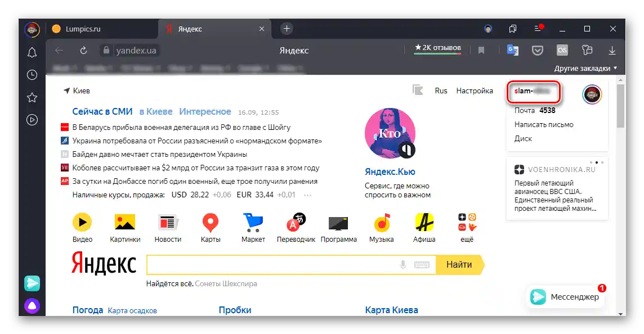Switch to the Lumpics.ru tab
Image resolution: width=644 pixels, height=334 pixels.
(x=102, y=29)
